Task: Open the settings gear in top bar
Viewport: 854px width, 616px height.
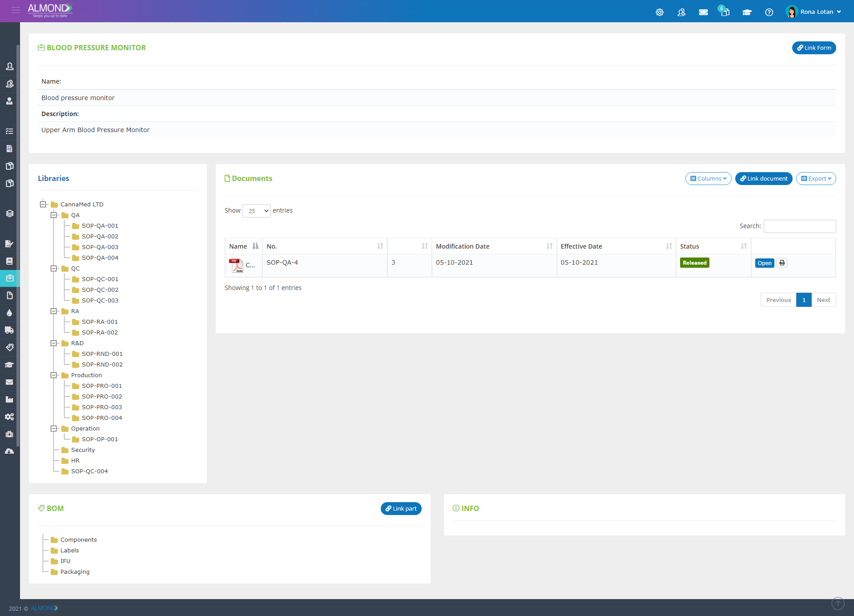Action: pos(660,12)
